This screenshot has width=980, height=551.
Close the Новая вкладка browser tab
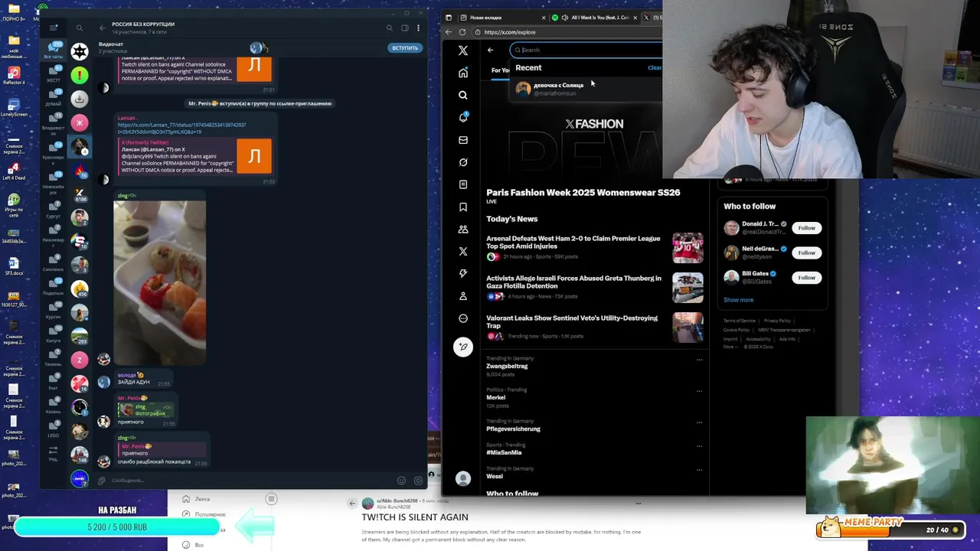pos(544,17)
